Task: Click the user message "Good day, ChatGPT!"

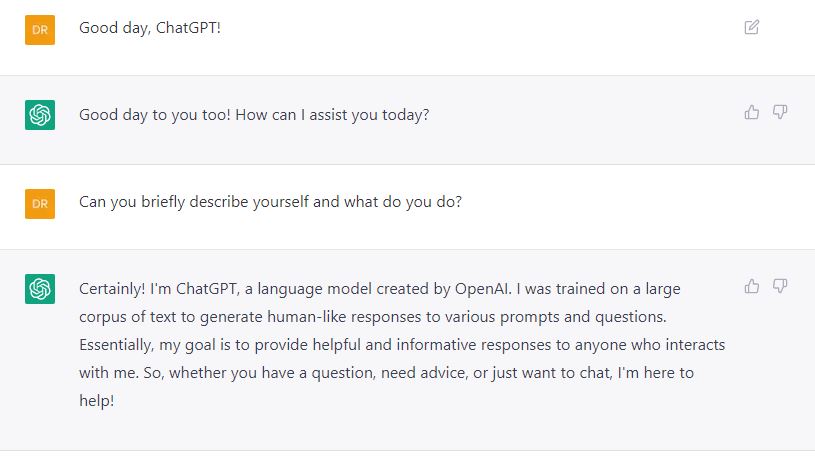Action: (x=150, y=27)
